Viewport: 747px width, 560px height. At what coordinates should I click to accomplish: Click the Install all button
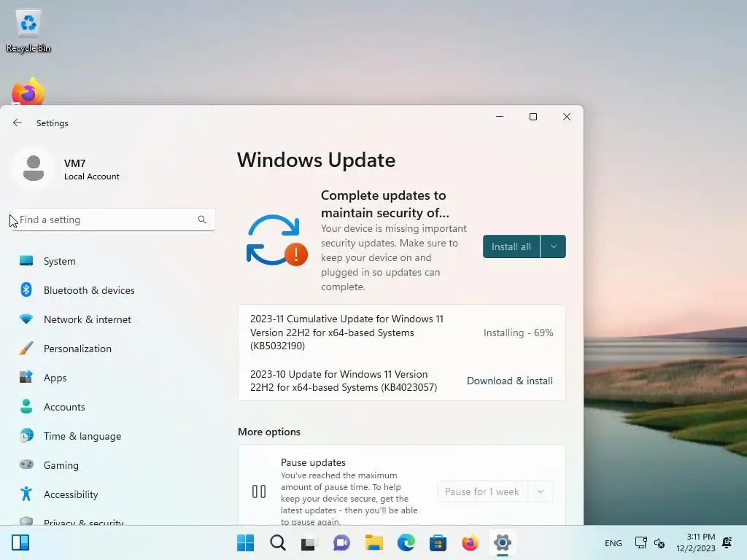[x=511, y=246]
